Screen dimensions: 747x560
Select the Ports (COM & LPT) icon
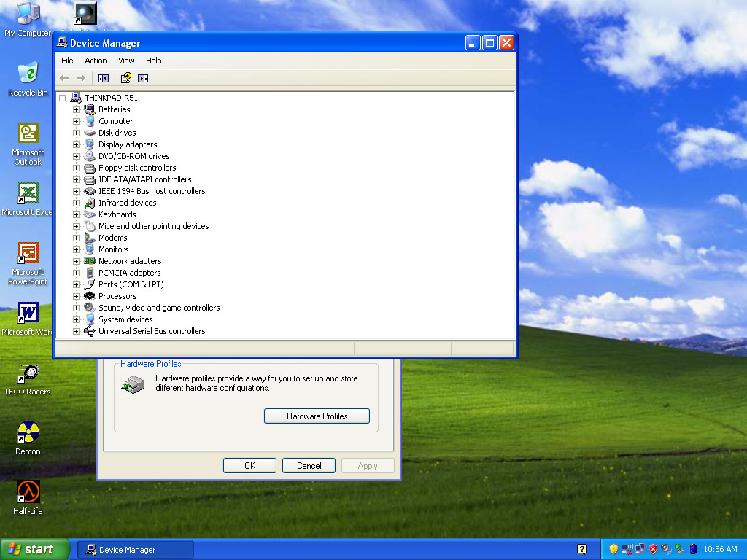tap(90, 284)
